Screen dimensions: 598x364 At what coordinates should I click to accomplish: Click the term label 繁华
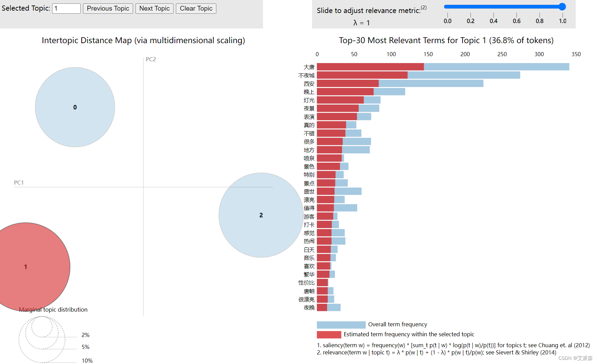coord(309,274)
